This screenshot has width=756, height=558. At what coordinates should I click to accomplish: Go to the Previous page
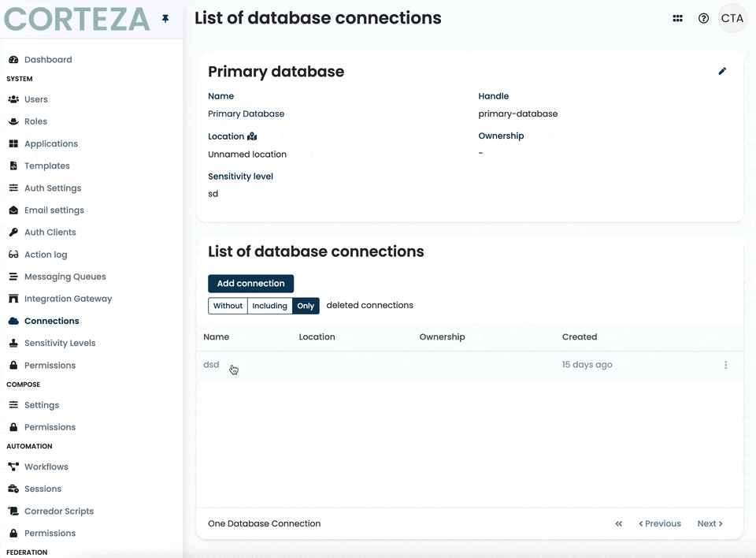point(660,523)
